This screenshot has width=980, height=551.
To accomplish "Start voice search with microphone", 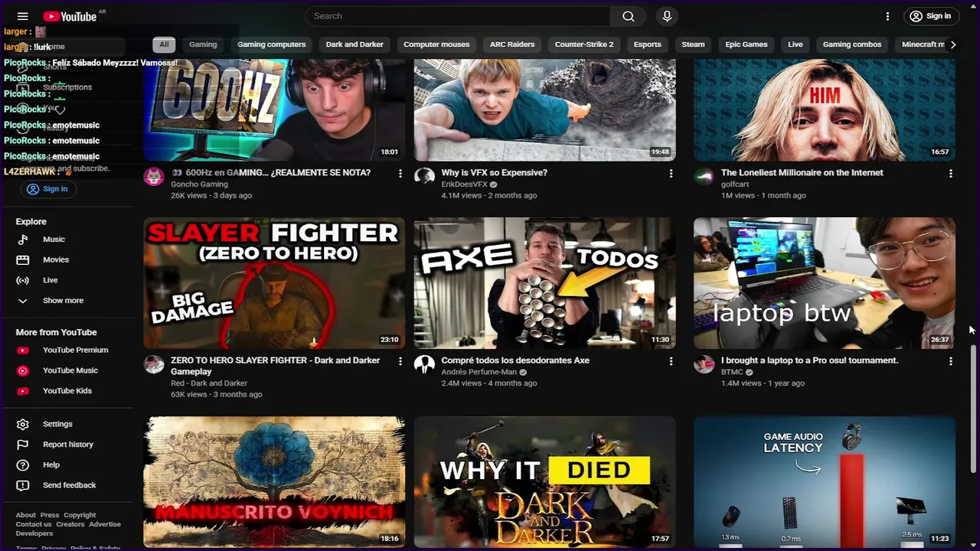I will (667, 16).
